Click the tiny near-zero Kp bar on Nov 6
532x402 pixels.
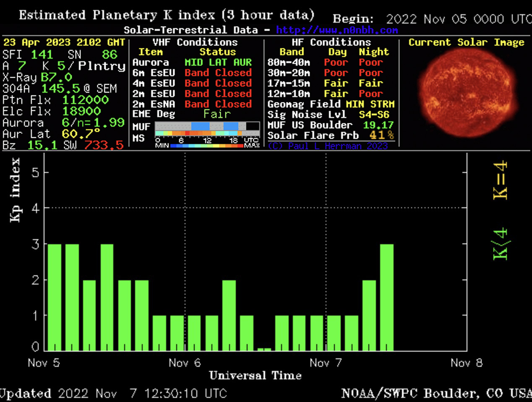click(264, 349)
